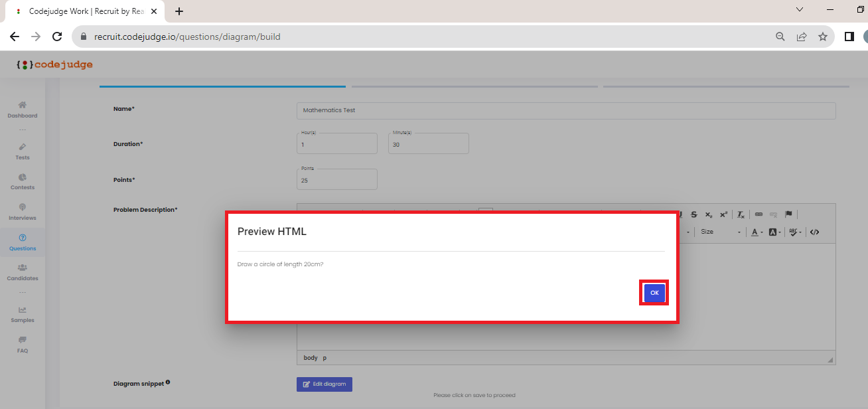Image resolution: width=868 pixels, height=409 pixels.
Task: Select the subscript formatting icon
Action: [x=709, y=214]
